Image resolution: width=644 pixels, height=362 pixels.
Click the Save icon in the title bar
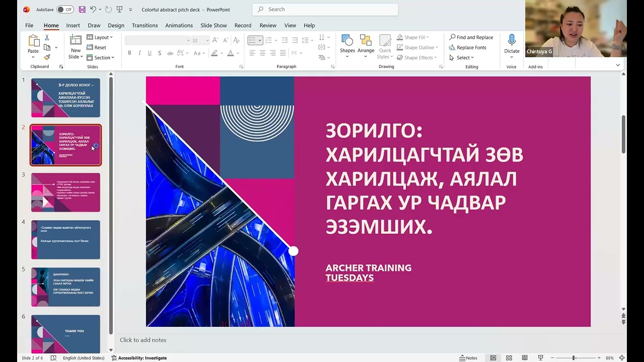point(82,10)
